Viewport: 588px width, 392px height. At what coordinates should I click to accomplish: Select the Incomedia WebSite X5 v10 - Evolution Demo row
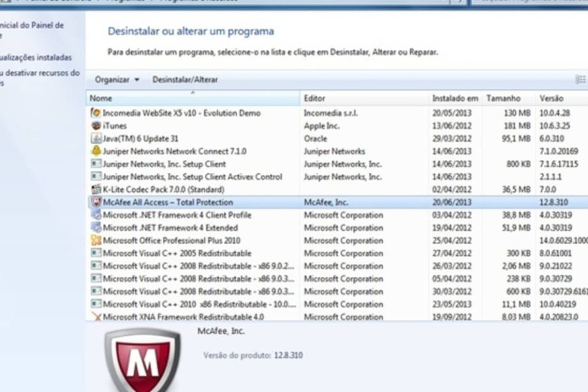pos(337,113)
